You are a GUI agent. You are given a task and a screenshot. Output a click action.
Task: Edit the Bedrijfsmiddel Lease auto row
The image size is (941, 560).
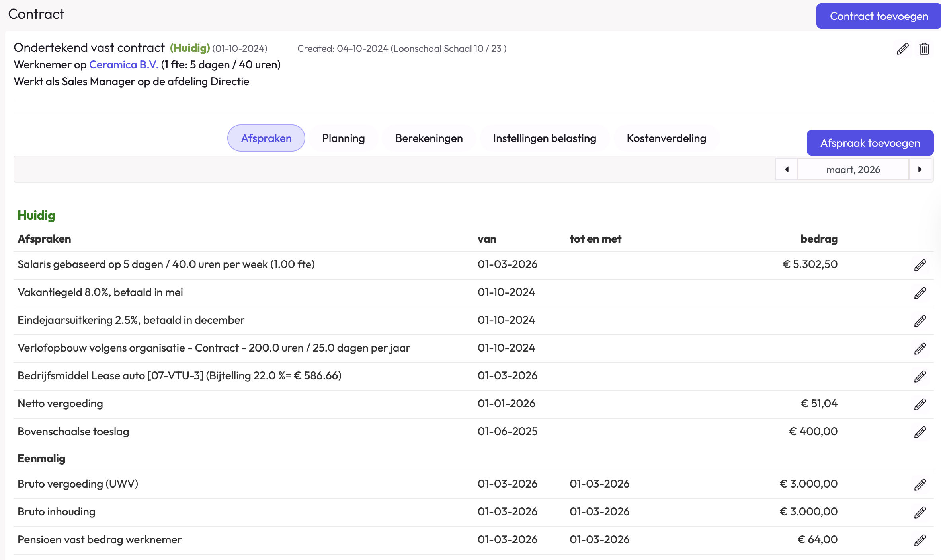click(920, 376)
